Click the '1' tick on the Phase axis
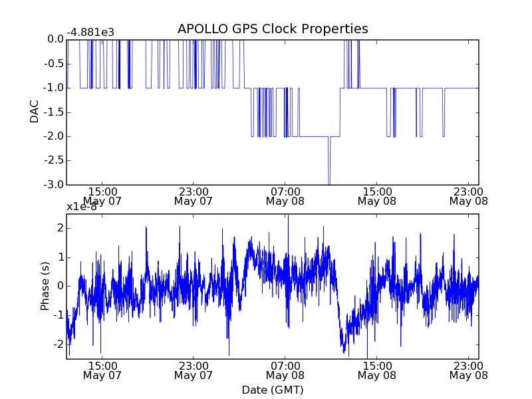 point(61,257)
